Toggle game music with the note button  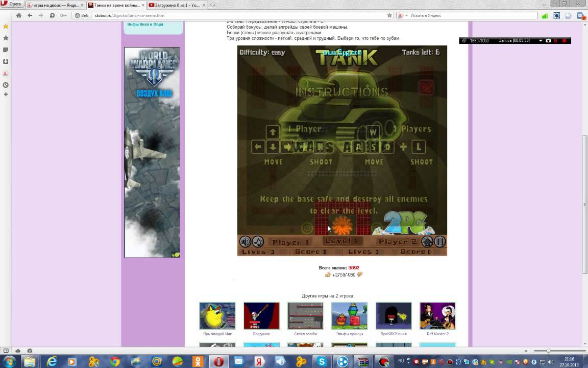[258, 241]
